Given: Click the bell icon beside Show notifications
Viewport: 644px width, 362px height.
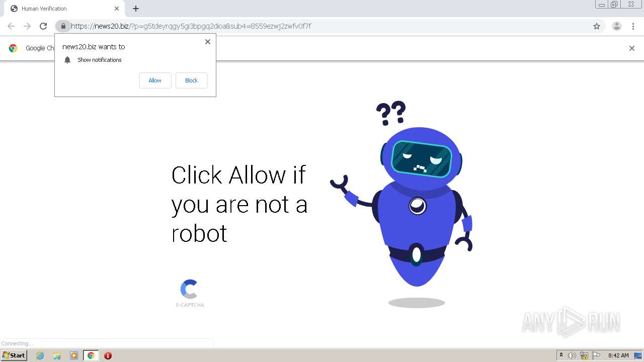Looking at the screenshot, I should tap(67, 60).
